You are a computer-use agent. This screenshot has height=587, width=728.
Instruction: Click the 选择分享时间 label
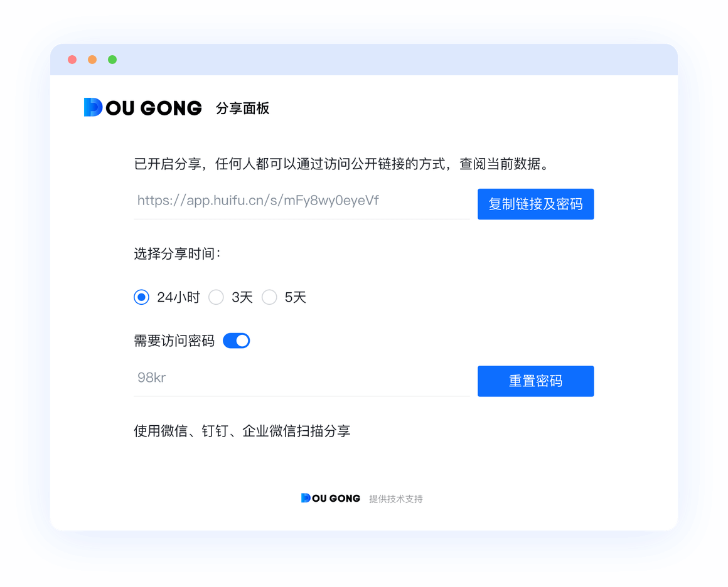point(178,253)
